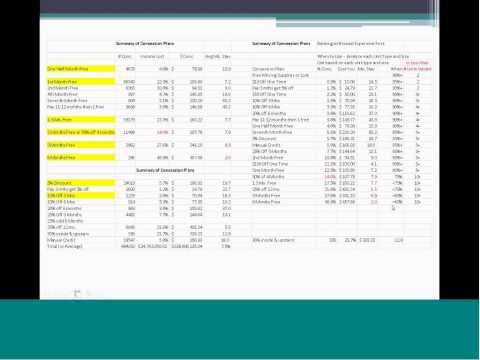
Task: Click the 2nd Month Free row label
Action: coord(63,88)
